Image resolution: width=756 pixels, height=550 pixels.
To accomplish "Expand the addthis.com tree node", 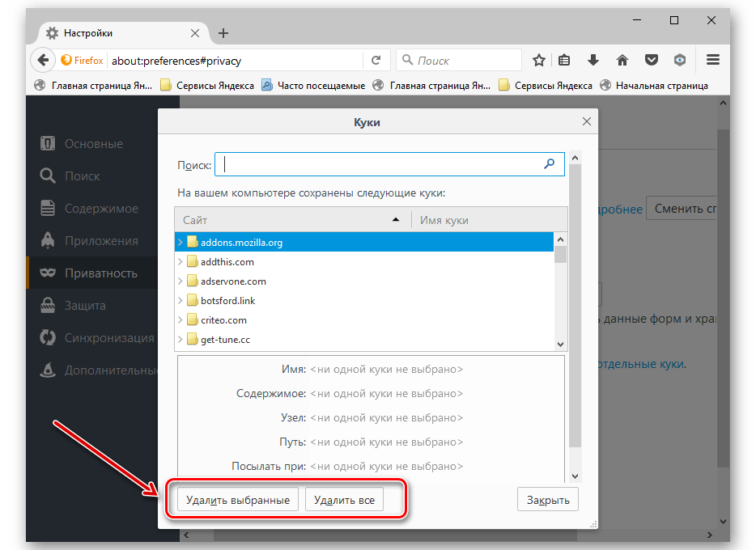I will [181, 261].
